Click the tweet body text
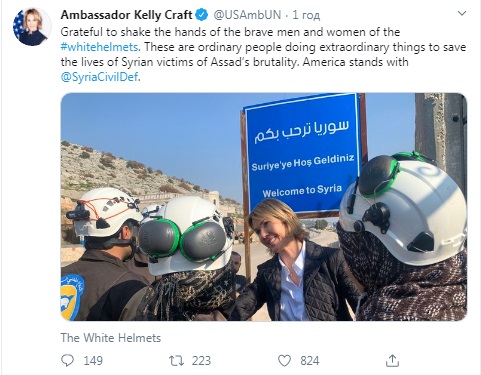Viewport: 481px width, 375px height. click(263, 54)
